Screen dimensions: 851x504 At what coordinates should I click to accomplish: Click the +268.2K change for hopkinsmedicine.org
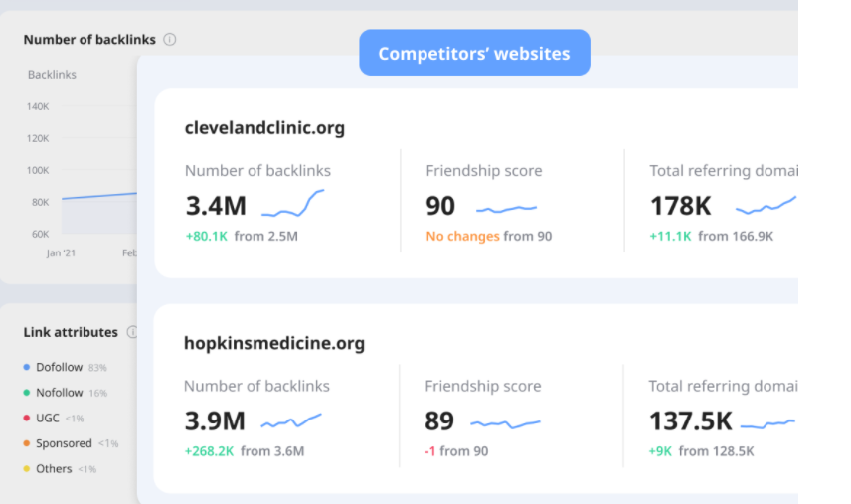click(x=209, y=451)
